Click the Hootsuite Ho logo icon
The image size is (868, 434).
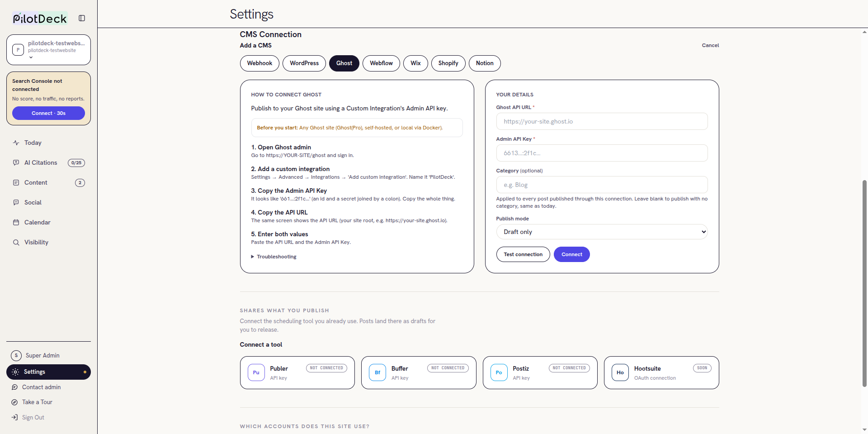(x=620, y=372)
